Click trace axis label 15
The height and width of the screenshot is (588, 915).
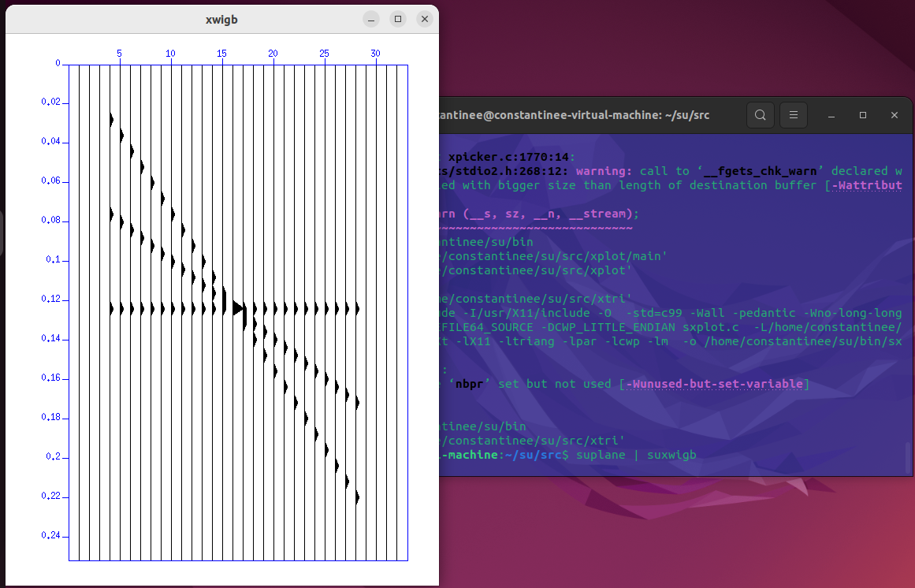pos(221,54)
